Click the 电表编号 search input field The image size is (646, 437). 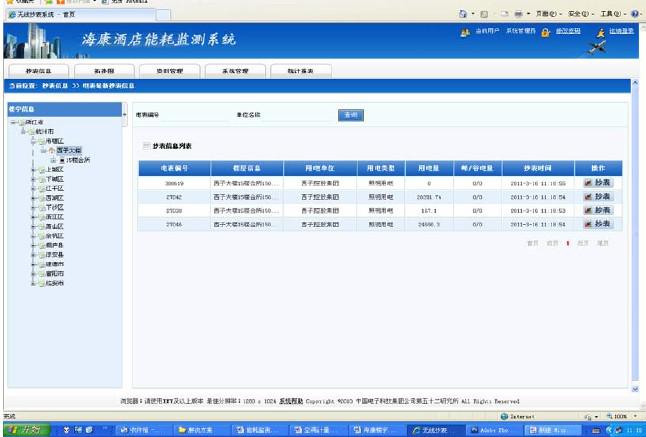point(197,115)
